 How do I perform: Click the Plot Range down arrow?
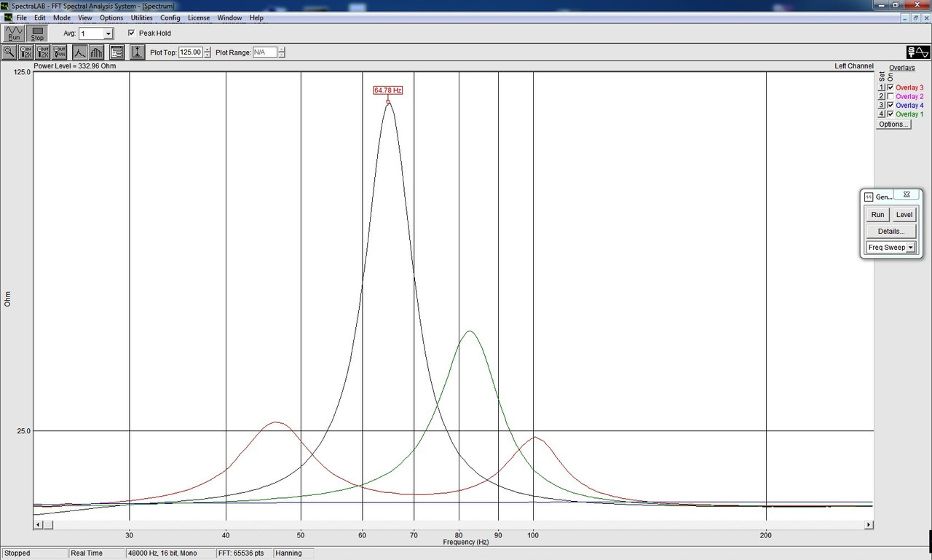282,55
